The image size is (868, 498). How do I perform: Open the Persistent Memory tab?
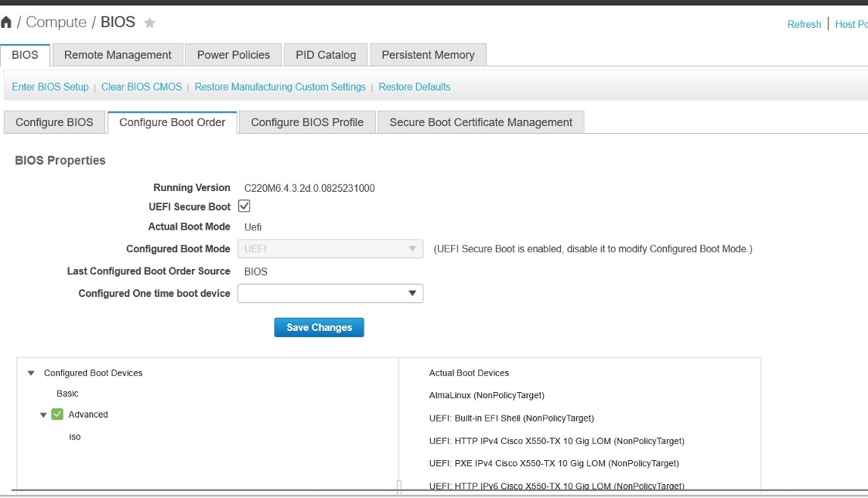point(428,54)
